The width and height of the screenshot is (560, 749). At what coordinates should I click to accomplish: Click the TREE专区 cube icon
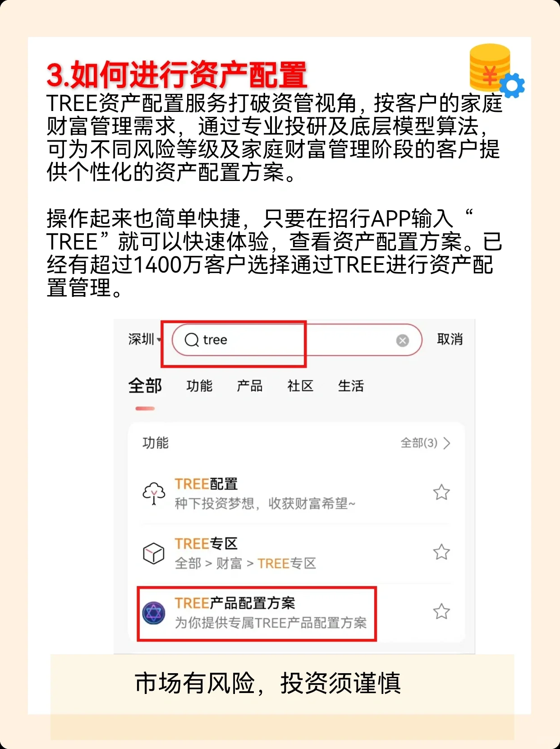(154, 553)
